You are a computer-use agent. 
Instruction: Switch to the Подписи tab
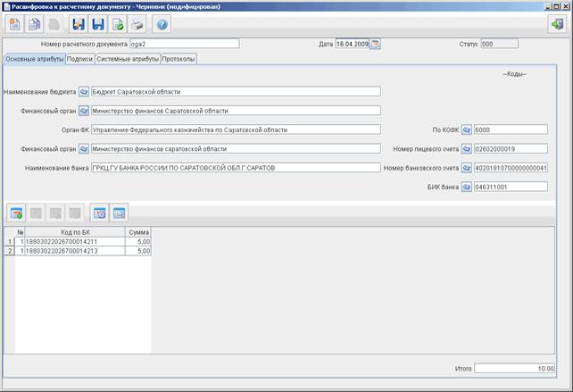coord(79,59)
